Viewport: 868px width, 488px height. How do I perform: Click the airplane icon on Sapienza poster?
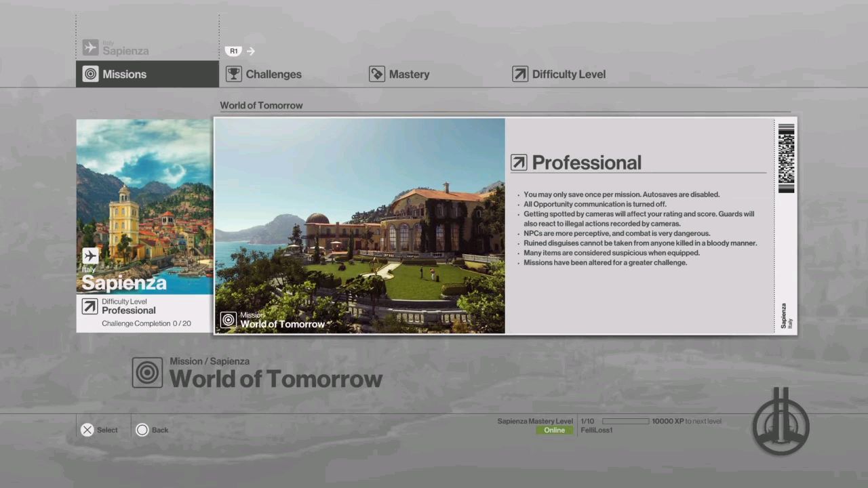(x=90, y=256)
